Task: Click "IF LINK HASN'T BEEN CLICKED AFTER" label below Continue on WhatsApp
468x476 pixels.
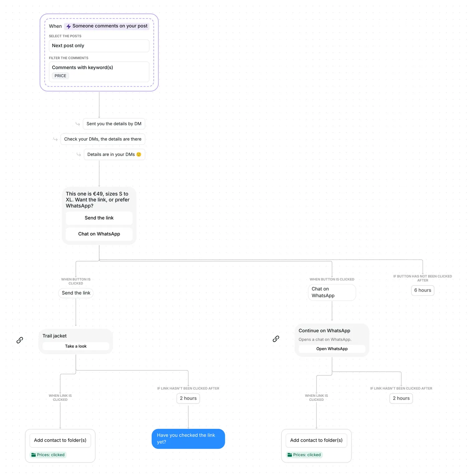Action: click(x=401, y=388)
